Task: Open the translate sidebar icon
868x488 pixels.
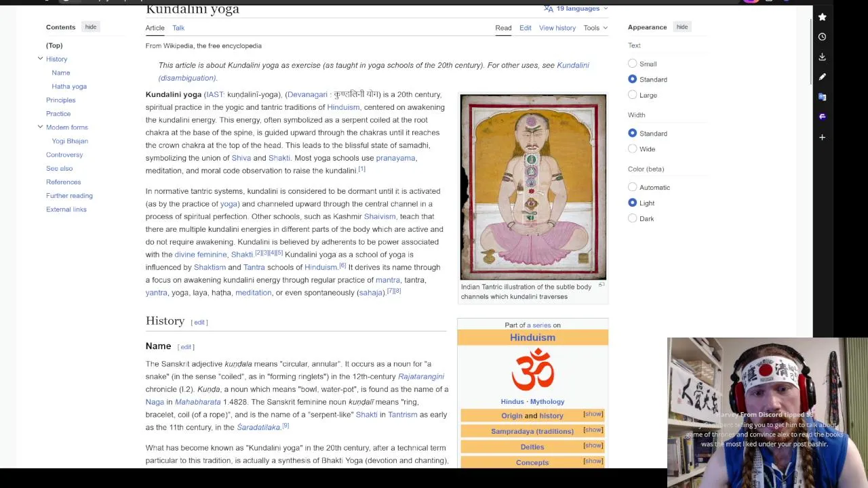Action: (x=822, y=97)
